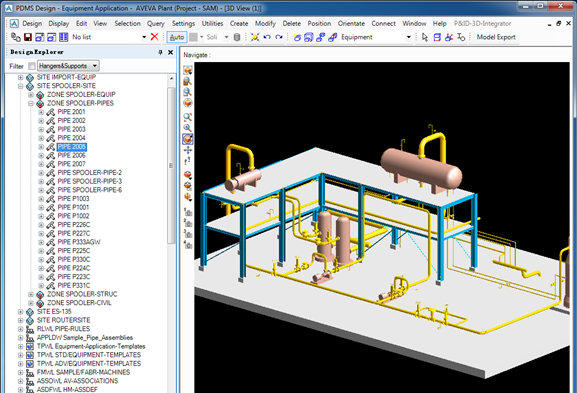Select TPWL STD/EQUIPMENT-TEMPLATES in the tree
The image size is (577, 393).
coord(89,355)
